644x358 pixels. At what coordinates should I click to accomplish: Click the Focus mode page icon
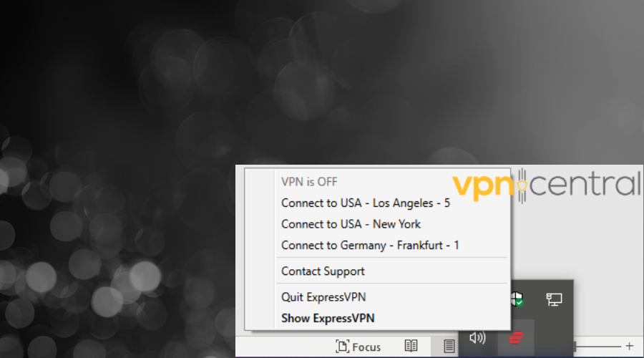(343, 346)
